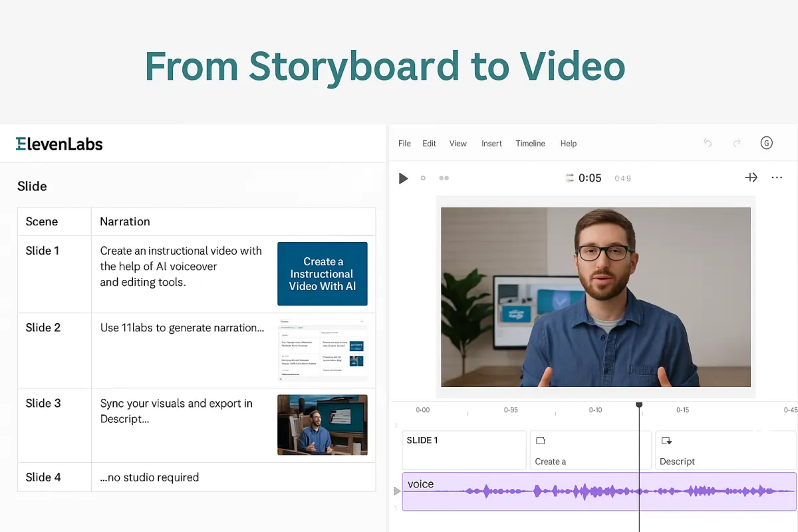The height and width of the screenshot is (532, 798).
Task: Open the Help menu
Action: 569,144
